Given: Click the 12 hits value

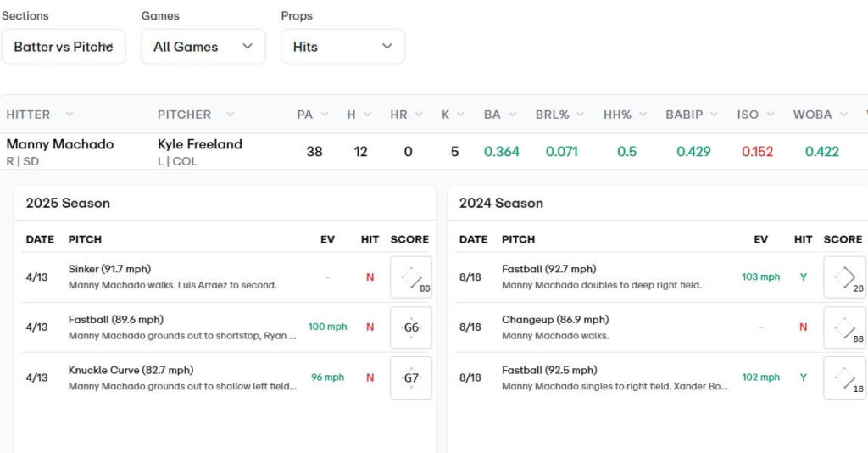Looking at the screenshot, I should pos(360,151).
